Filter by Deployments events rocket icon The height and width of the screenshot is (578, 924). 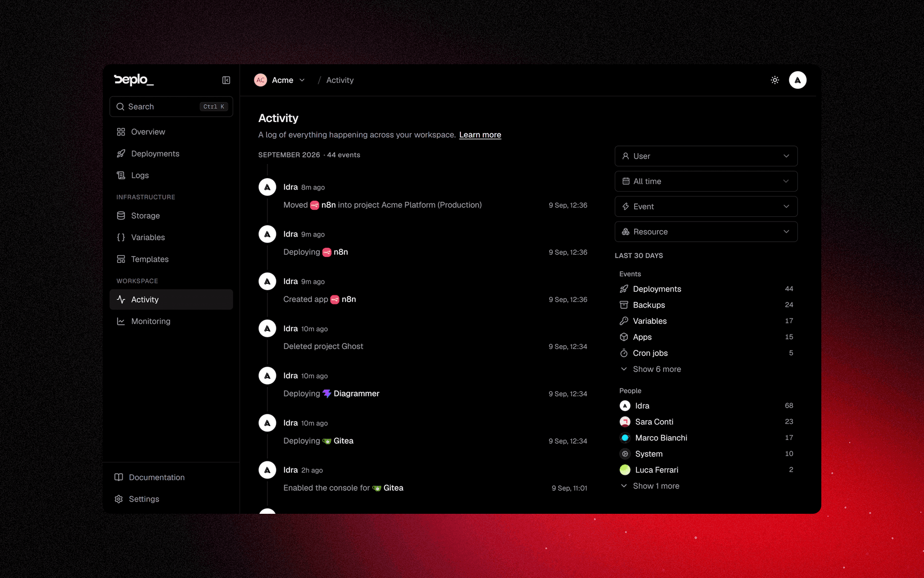tap(624, 289)
